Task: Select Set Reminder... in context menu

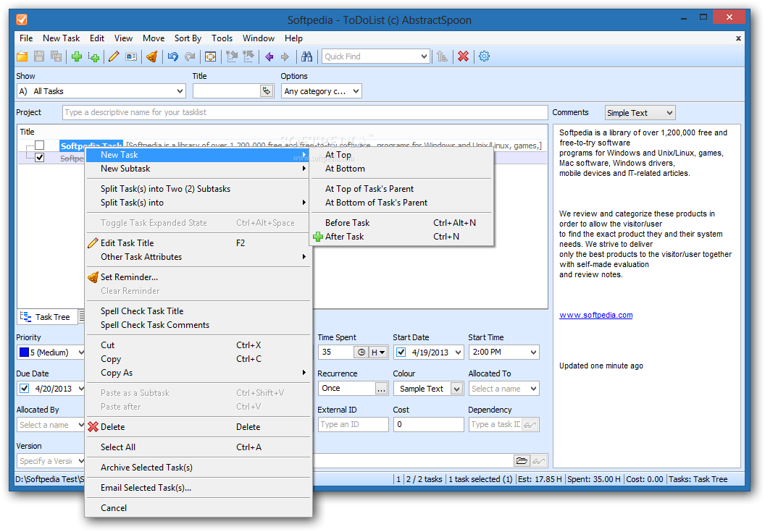Action: click(x=198, y=277)
